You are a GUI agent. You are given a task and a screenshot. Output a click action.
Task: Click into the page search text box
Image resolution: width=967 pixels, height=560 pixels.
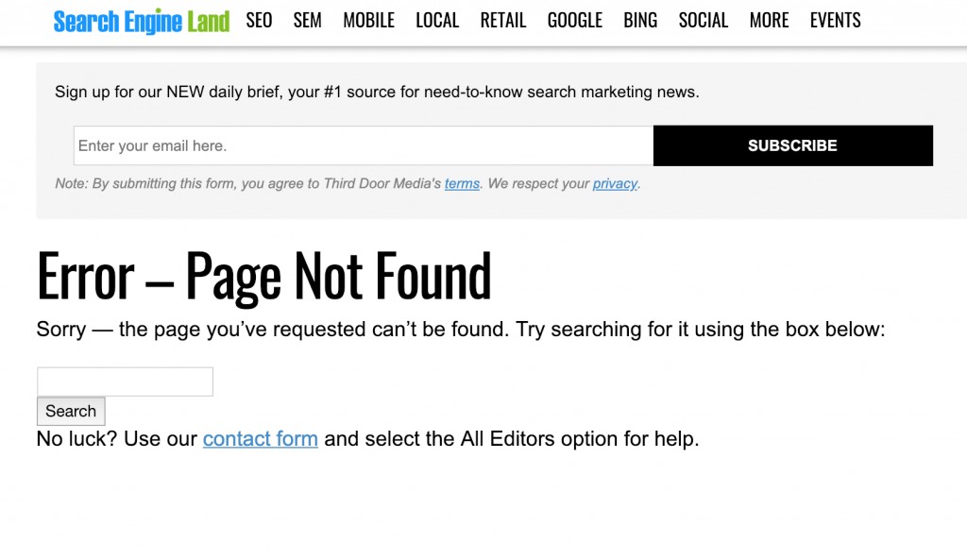pos(126,382)
